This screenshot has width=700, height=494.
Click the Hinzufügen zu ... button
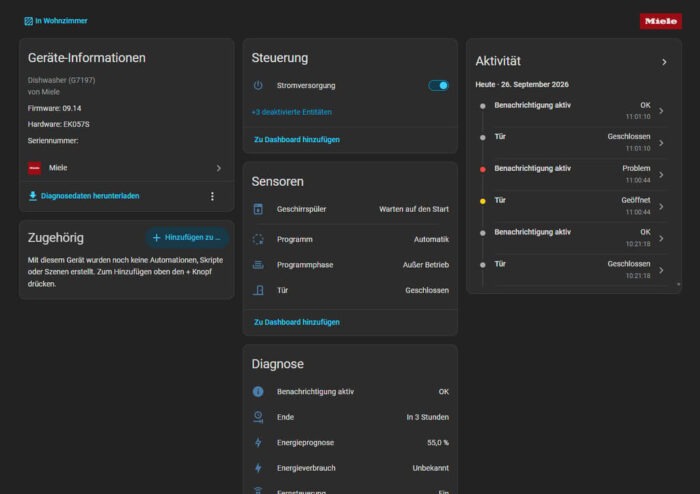tap(187, 237)
